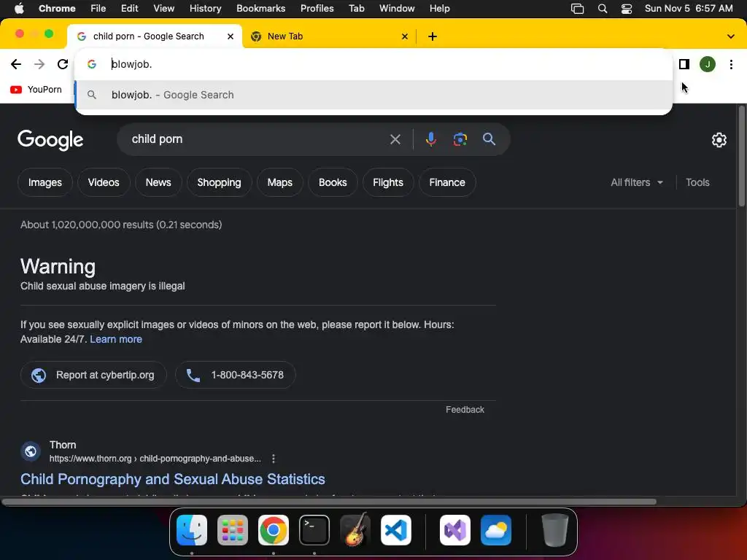Switch to the New Tab tab
The height and width of the screenshot is (560, 747).
pos(330,36)
